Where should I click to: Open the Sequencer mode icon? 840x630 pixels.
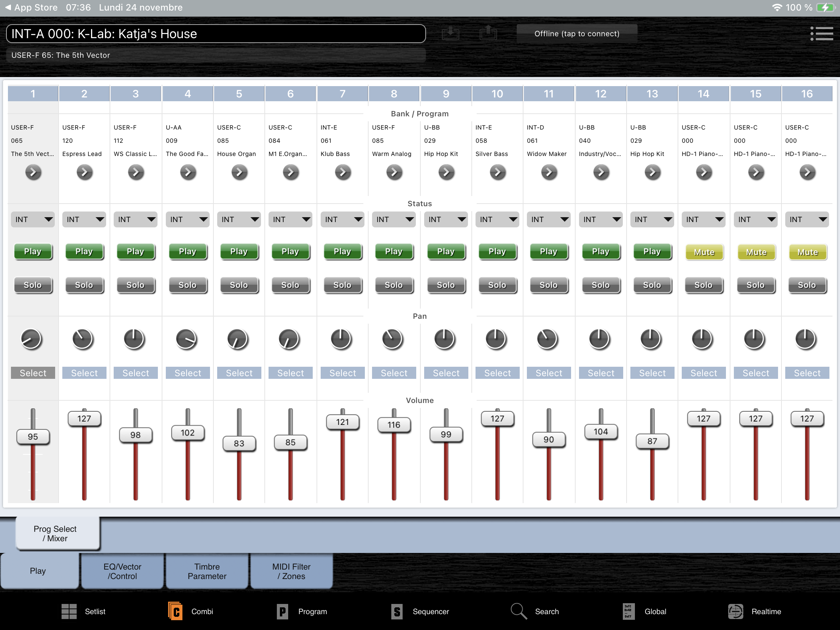397,611
